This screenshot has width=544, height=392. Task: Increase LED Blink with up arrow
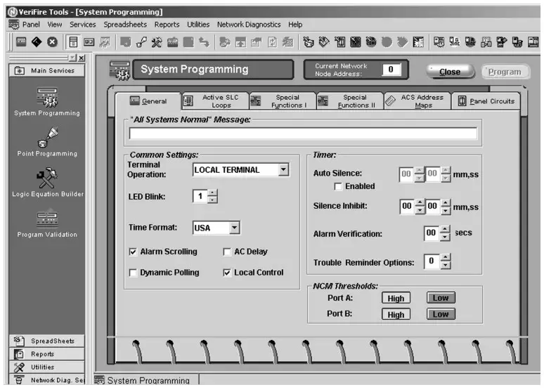tap(212, 193)
